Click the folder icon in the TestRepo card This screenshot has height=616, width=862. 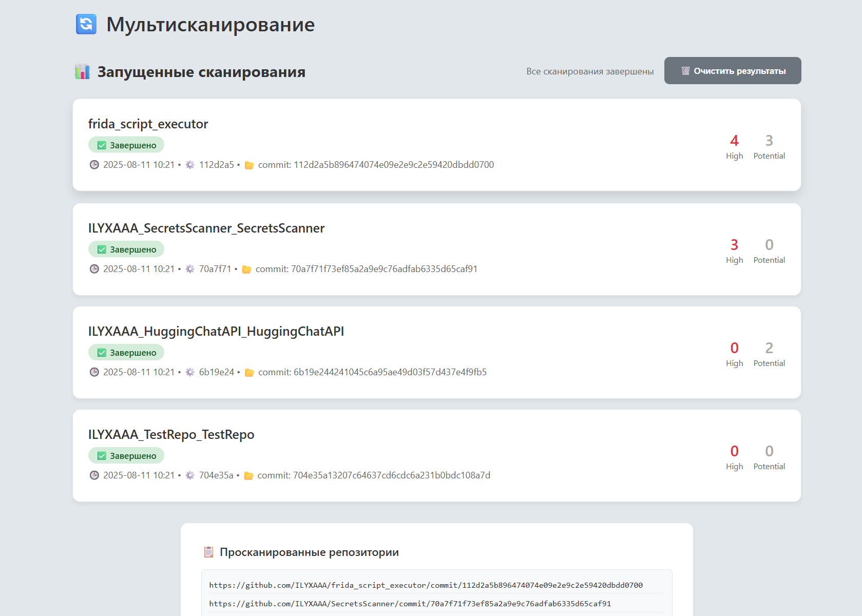point(248,475)
